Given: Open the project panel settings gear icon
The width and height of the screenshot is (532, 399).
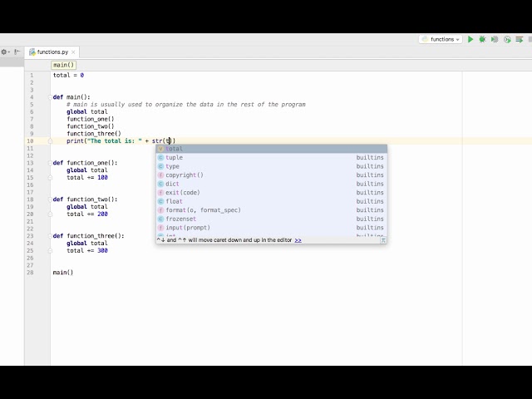Looking at the screenshot, I should 5,52.
